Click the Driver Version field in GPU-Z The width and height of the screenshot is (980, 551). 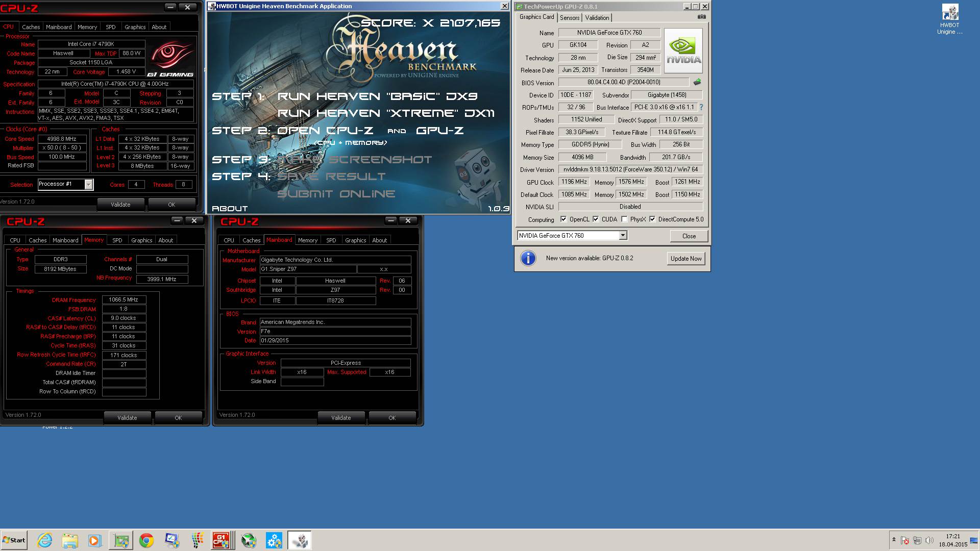[630, 169]
